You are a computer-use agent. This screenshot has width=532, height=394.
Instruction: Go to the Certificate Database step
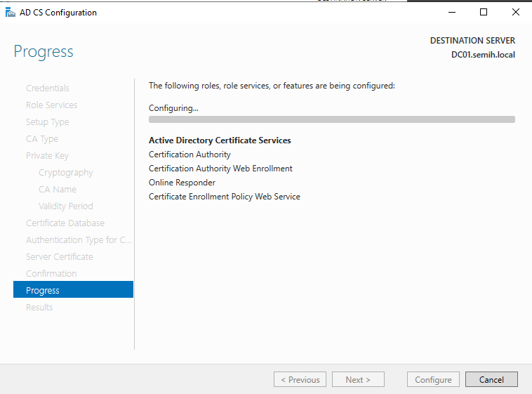click(65, 223)
